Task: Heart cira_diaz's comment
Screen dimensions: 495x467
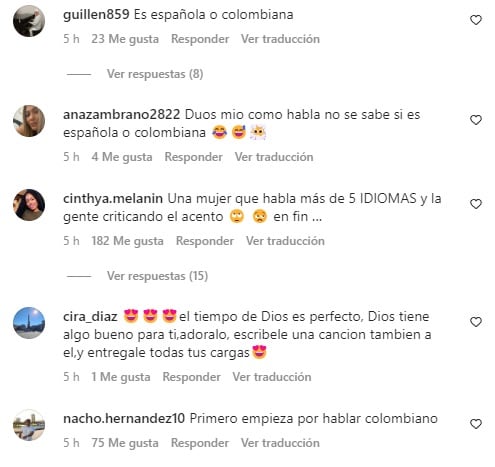Action: click(476, 322)
